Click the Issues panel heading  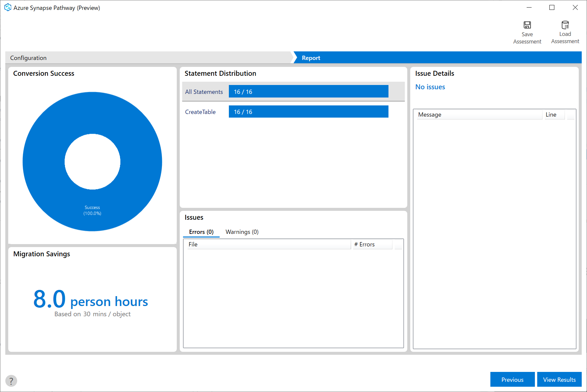[194, 217]
